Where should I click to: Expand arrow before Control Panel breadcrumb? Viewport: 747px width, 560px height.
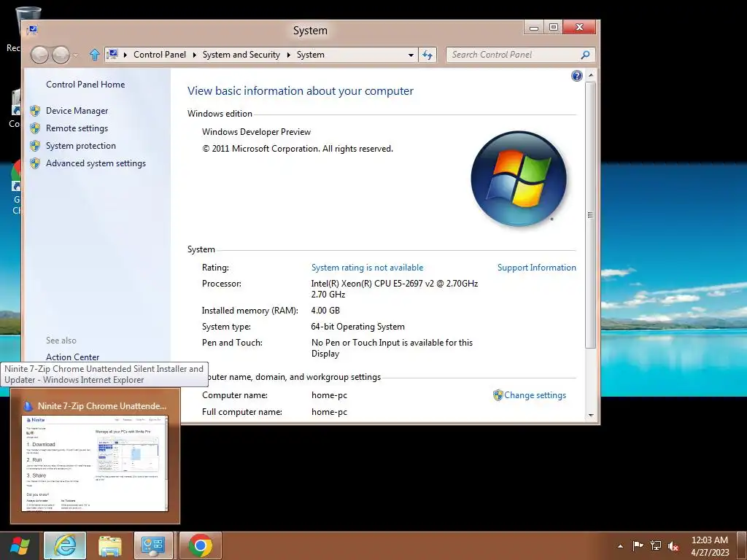125,55
